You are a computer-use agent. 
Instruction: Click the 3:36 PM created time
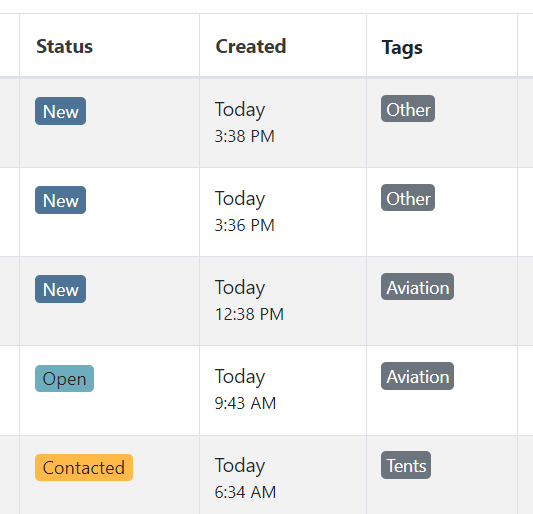click(x=245, y=225)
